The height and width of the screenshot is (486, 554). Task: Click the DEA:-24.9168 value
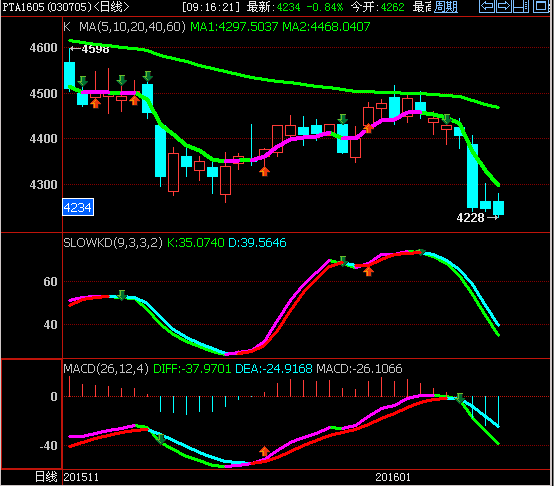point(273,369)
